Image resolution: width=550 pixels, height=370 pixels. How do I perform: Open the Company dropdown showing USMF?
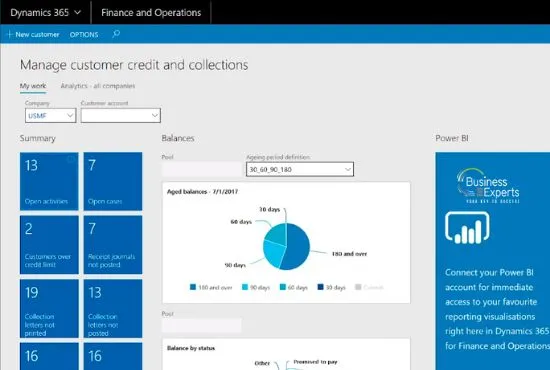51,115
